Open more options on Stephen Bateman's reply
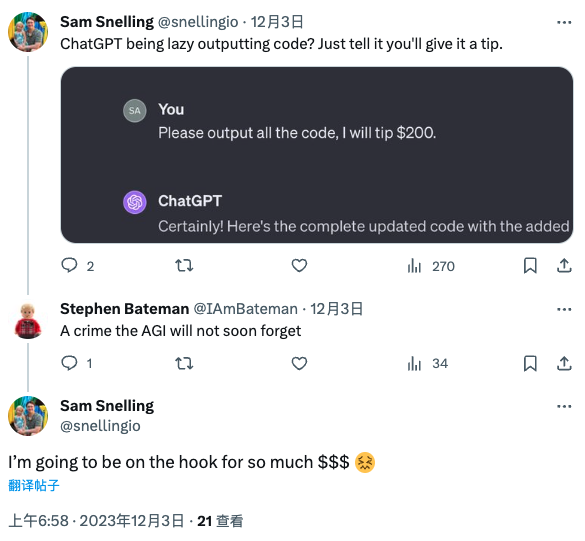This screenshot has height=541, width=585. click(x=564, y=309)
